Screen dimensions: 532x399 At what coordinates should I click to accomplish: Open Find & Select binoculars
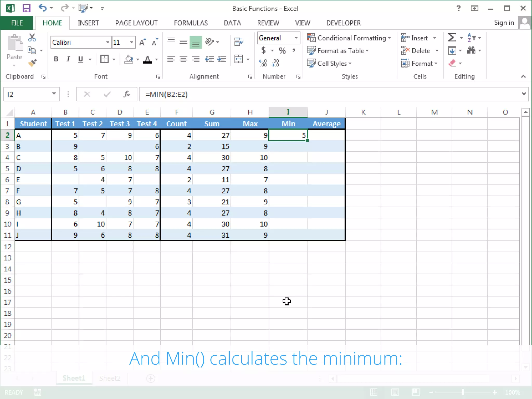coord(471,50)
